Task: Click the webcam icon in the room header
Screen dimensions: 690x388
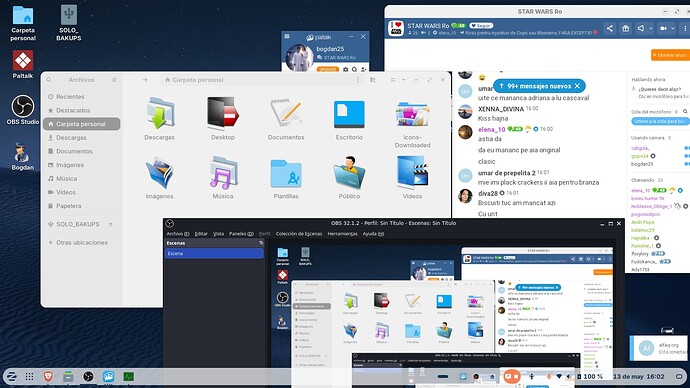Action: (x=663, y=29)
